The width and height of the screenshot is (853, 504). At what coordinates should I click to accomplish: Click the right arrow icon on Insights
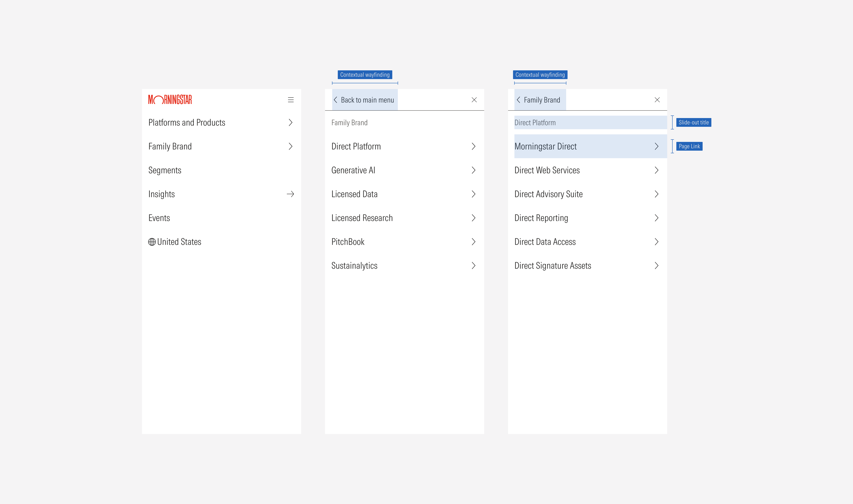290,194
